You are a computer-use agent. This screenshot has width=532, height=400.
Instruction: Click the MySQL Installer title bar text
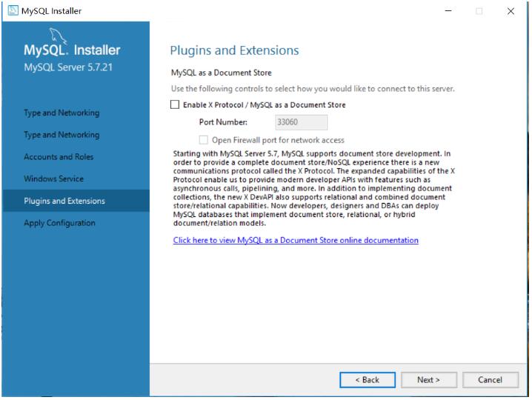point(52,11)
